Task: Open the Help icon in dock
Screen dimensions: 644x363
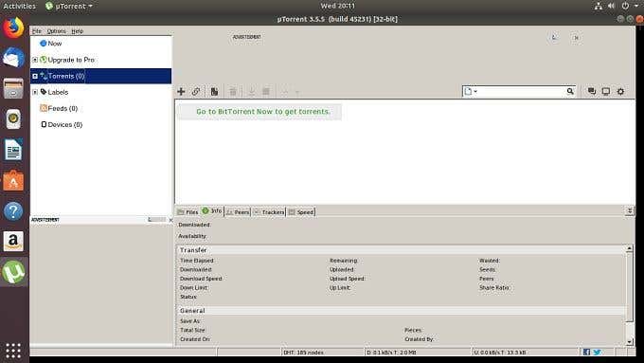Action: tap(13, 211)
